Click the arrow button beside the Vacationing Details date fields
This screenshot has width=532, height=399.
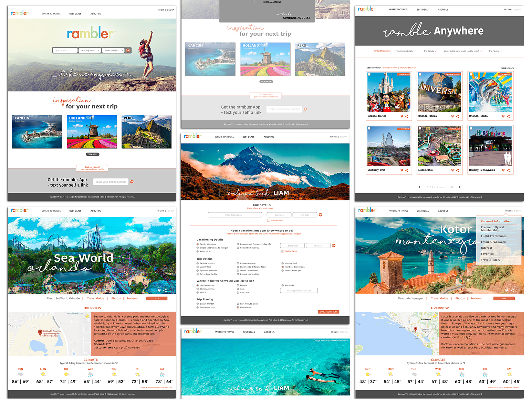pyautogui.click(x=334, y=245)
